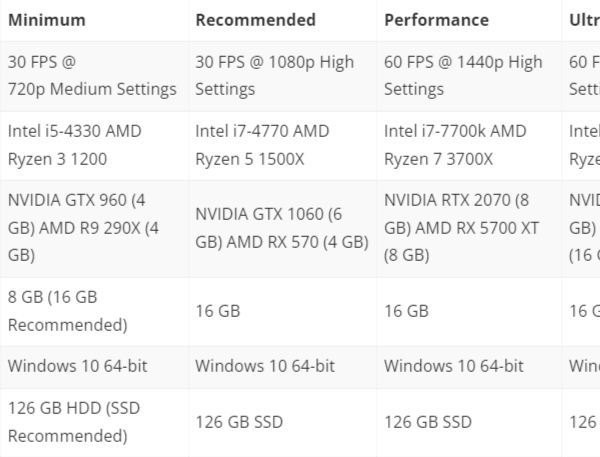Select the NVIDIA GTX 1060 GPU cell
The height and width of the screenshot is (457, 600).
[x=282, y=229]
